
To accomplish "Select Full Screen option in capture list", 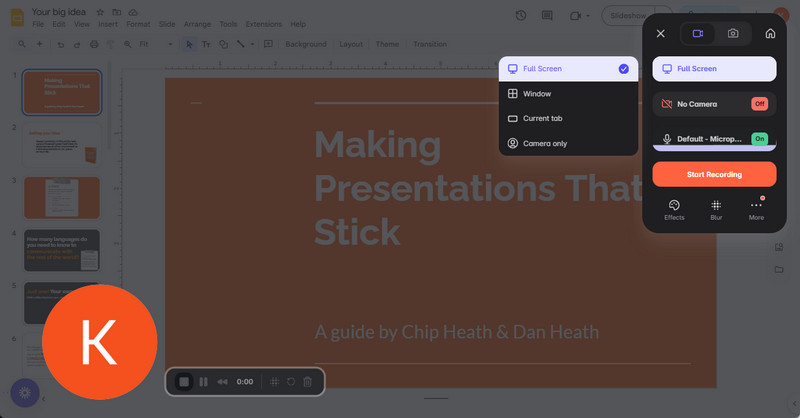I will click(568, 69).
